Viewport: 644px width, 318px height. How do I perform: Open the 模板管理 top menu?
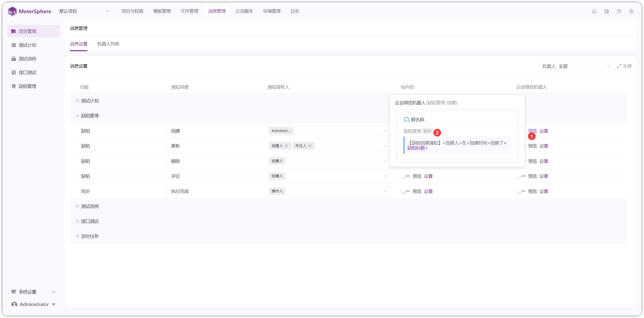pyautogui.click(x=162, y=11)
